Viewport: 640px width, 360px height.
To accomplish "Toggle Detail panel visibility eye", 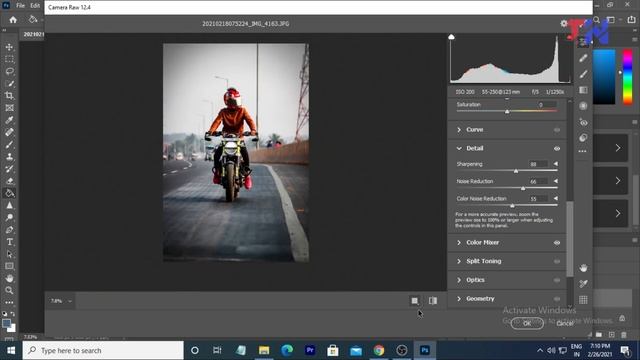I will pyautogui.click(x=557, y=149).
